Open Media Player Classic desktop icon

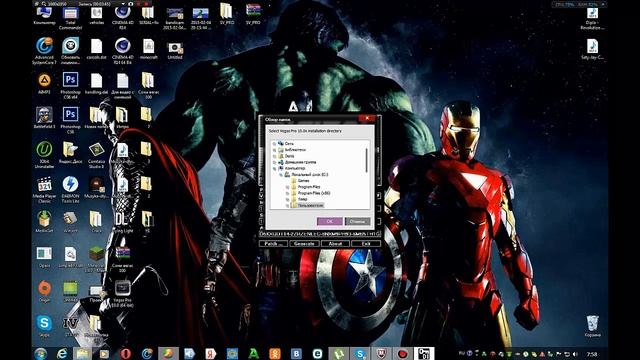44,190
